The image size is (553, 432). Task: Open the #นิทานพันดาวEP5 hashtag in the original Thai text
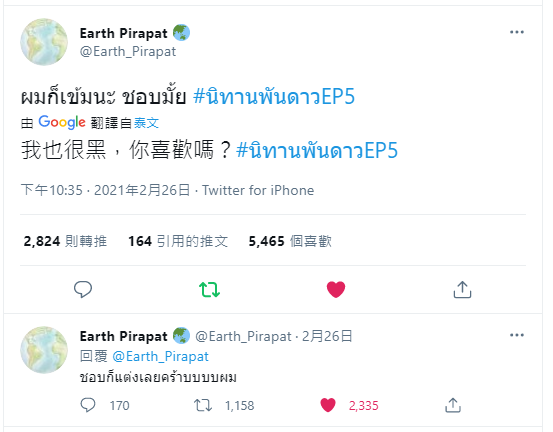(274, 97)
